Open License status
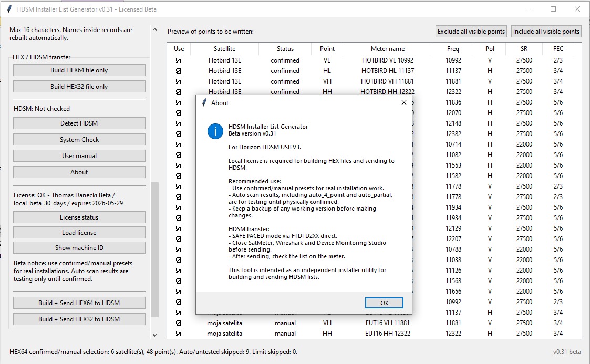The image size is (590, 364). coord(79,217)
